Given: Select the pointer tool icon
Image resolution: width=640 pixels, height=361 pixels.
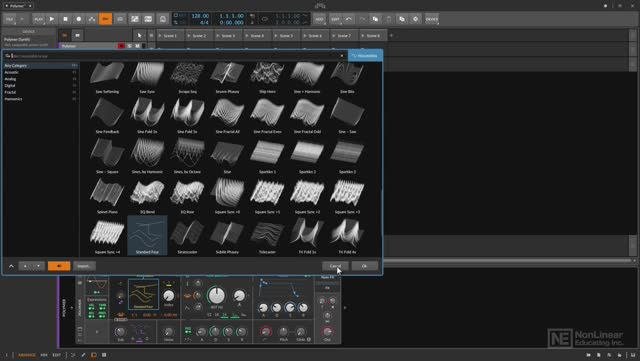Looking at the screenshot, I should [139, 36].
